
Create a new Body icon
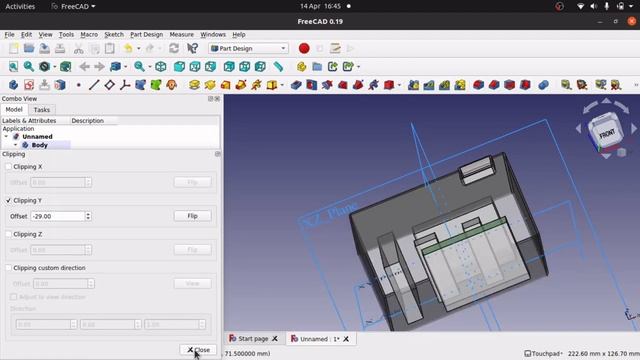coord(13,85)
